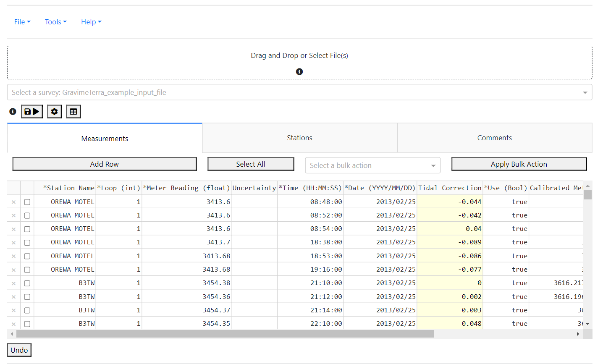The image size is (603, 364).
Task: Click the Uncertainty column header
Action: click(x=254, y=188)
